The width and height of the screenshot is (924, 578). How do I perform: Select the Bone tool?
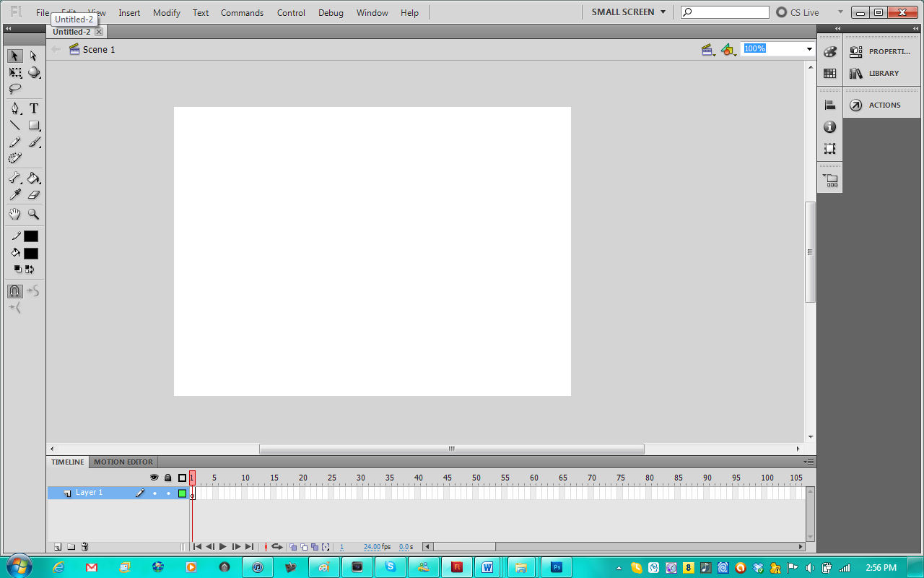[x=14, y=178]
